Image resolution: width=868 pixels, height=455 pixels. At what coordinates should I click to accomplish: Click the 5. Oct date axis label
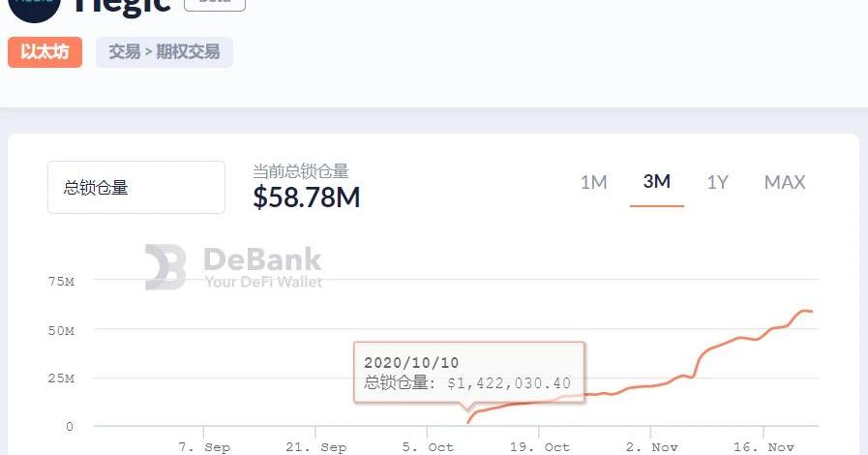(428, 447)
